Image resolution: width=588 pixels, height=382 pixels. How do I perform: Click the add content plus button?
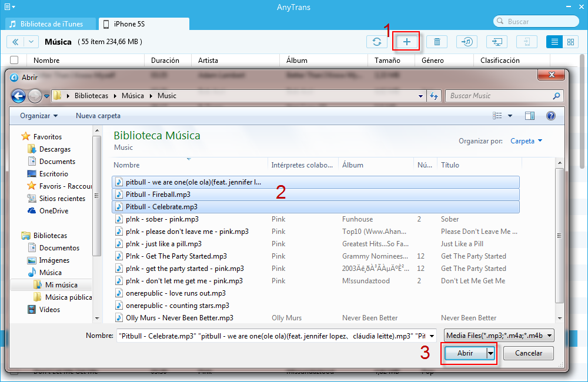[x=406, y=42]
